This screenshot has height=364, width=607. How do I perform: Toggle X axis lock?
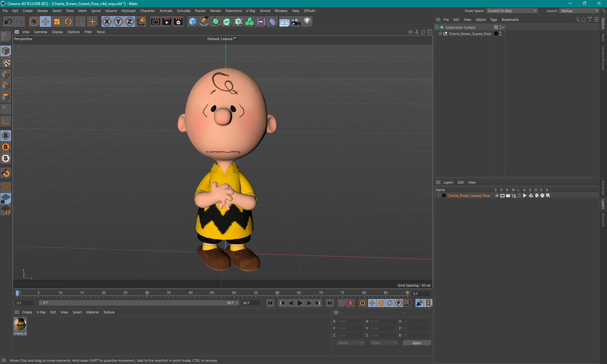point(107,21)
